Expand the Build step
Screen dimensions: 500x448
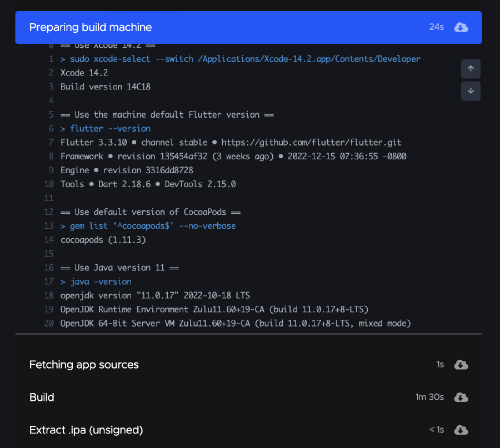pyautogui.click(x=42, y=397)
